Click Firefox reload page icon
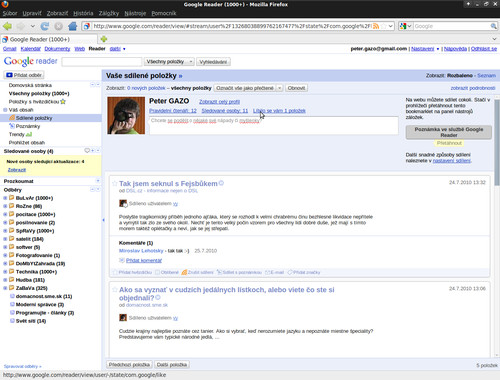This screenshot has width=500, height=380. [45, 26]
